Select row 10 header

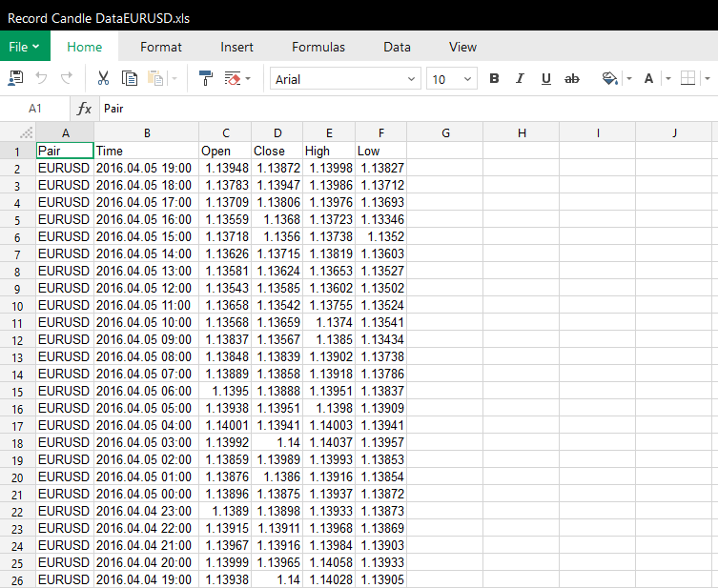pyautogui.click(x=17, y=306)
